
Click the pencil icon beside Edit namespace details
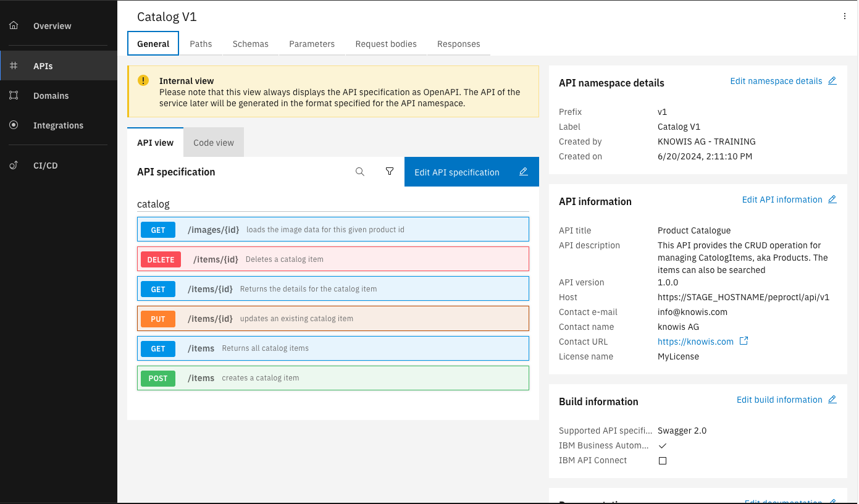[832, 80]
